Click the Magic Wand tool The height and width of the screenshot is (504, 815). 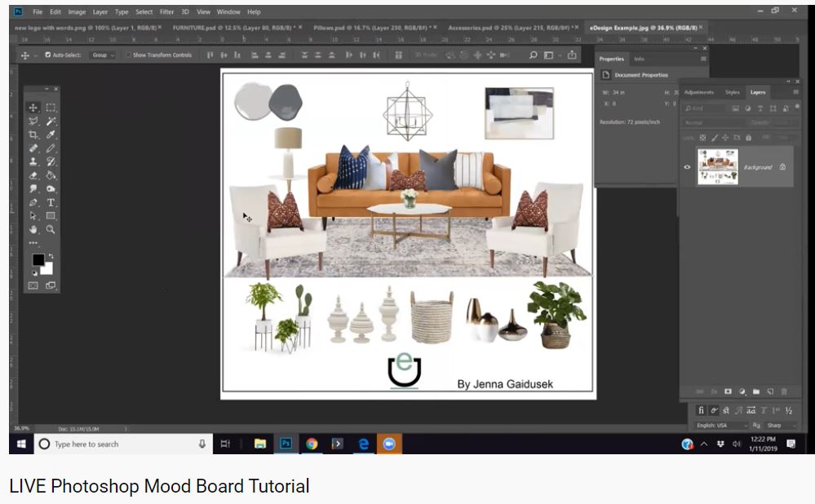click(51, 121)
